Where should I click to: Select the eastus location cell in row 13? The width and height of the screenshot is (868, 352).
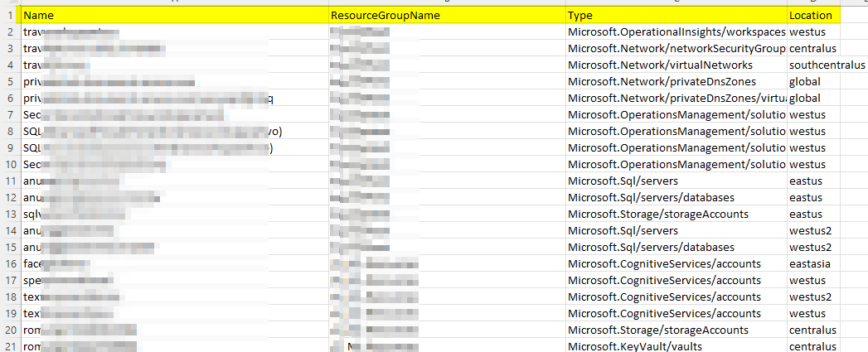point(814,214)
